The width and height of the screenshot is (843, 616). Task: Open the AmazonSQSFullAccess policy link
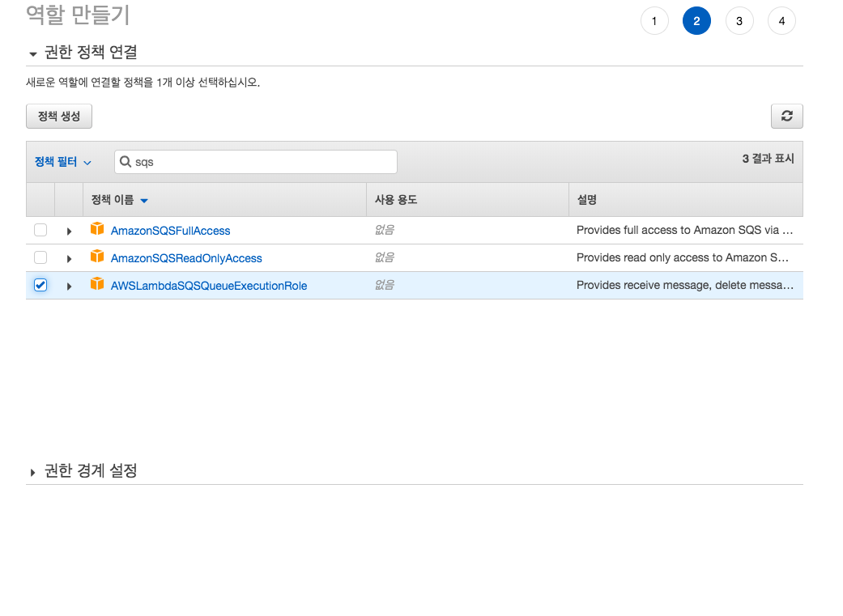point(170,231)
